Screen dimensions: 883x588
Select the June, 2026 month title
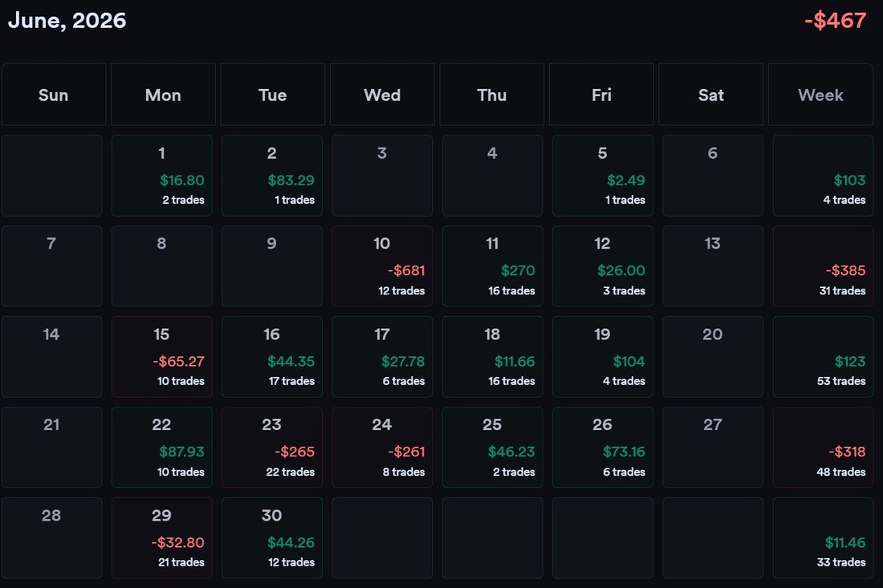pyautogui.click(x=67, y=21)
